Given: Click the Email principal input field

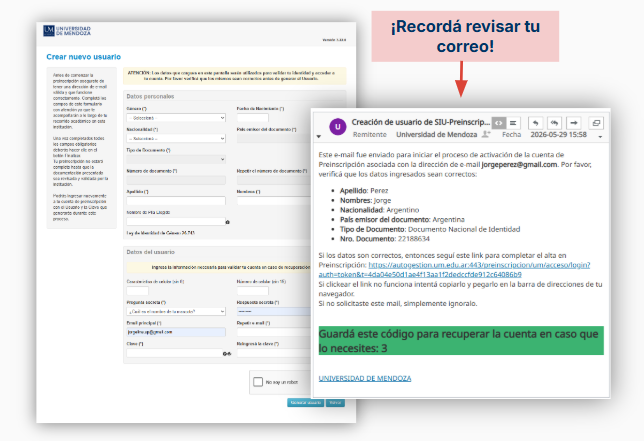Looking at the screenshot, I should click(176, 332).
